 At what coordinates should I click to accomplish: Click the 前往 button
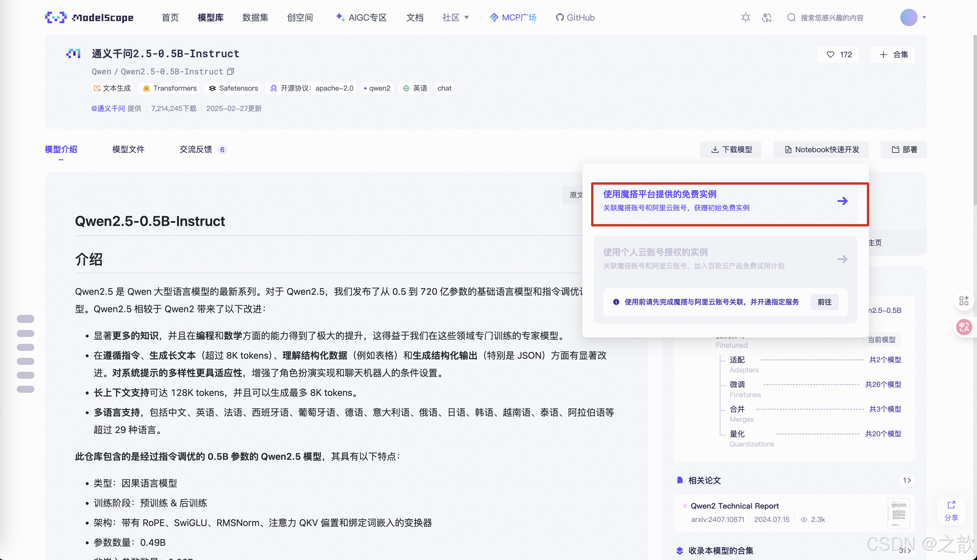coord(824,302)
